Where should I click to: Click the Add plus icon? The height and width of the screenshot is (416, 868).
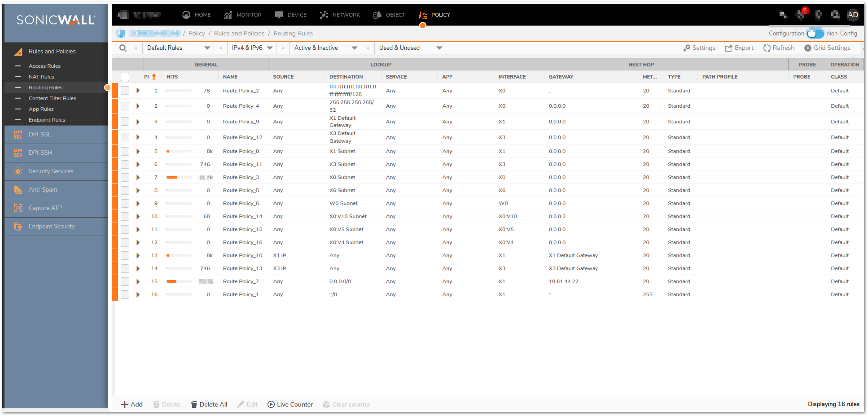[x=125, y=404]
